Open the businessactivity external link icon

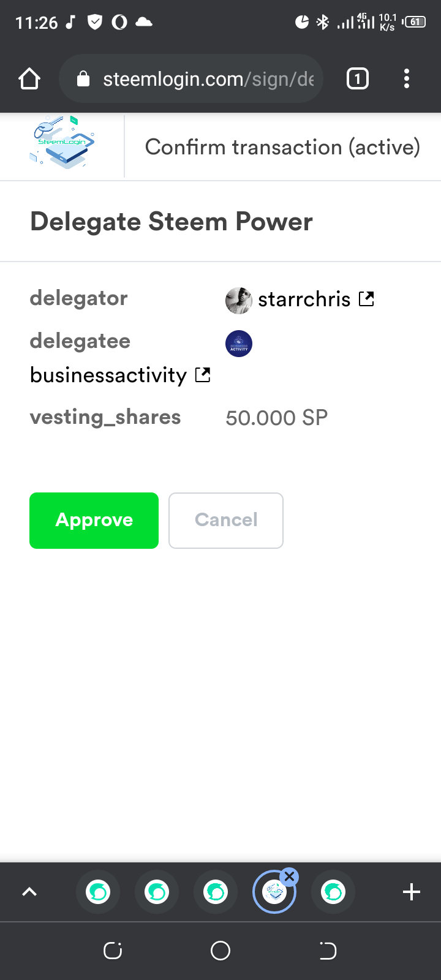[203, 375]
